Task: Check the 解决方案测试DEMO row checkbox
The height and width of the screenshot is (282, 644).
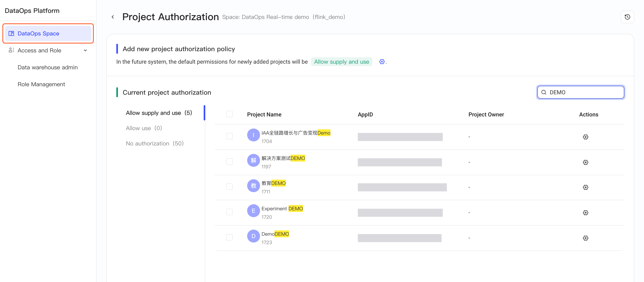Action: [229, 161]
